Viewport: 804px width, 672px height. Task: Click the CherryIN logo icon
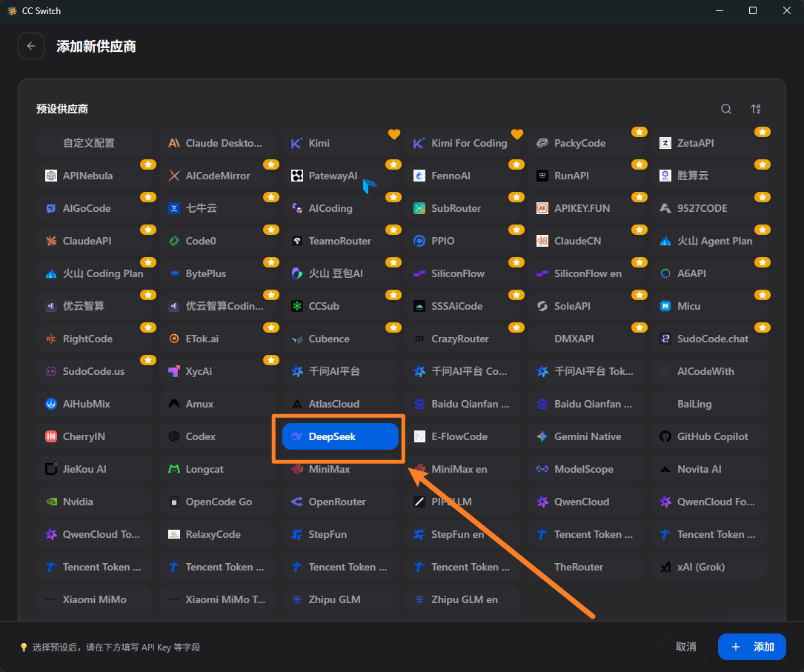[x=51, y=436]
